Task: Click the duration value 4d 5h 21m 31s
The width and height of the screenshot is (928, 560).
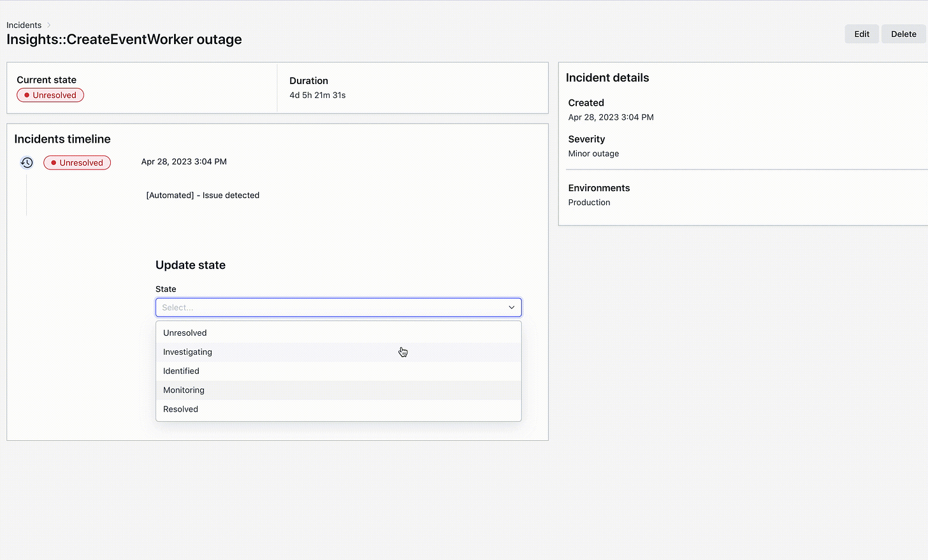Action: tap(317, 96)
